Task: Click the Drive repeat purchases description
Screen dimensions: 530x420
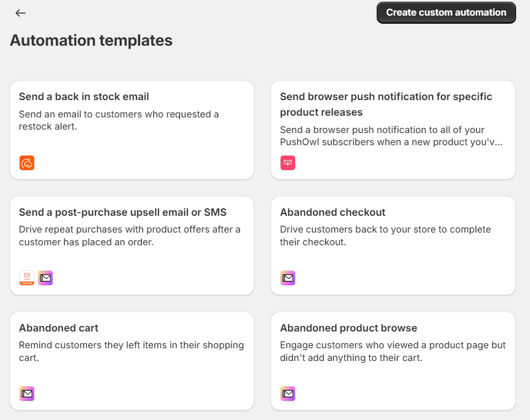Action: click(x=130, y=235)
